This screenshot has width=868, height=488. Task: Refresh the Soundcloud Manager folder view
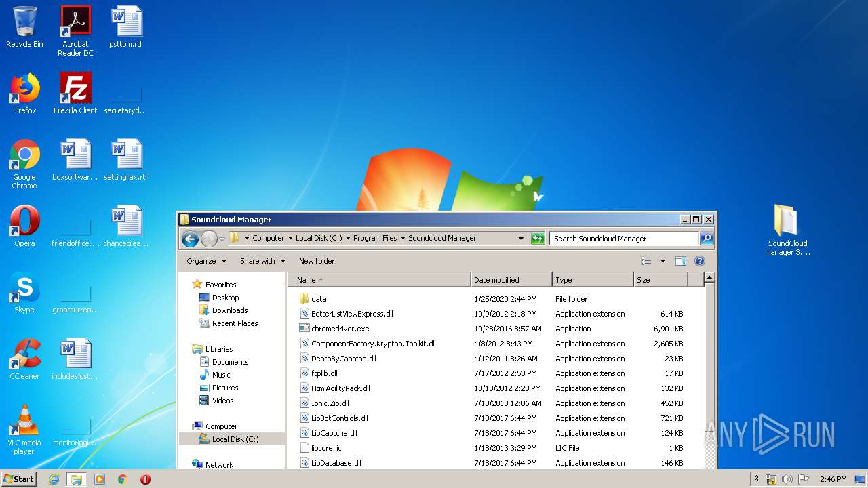point(538,239)
